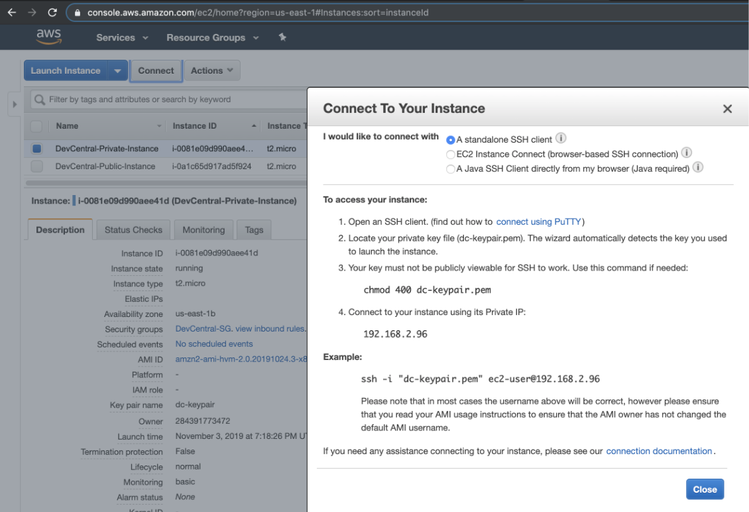Click info icon beside Java SSH Client
This screenshot has width=749, height=512.
click(698, 168)
